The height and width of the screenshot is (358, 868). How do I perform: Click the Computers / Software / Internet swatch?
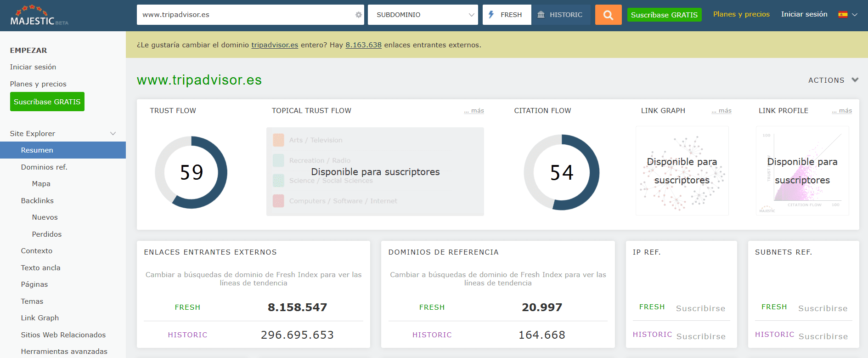click(278, 201)
